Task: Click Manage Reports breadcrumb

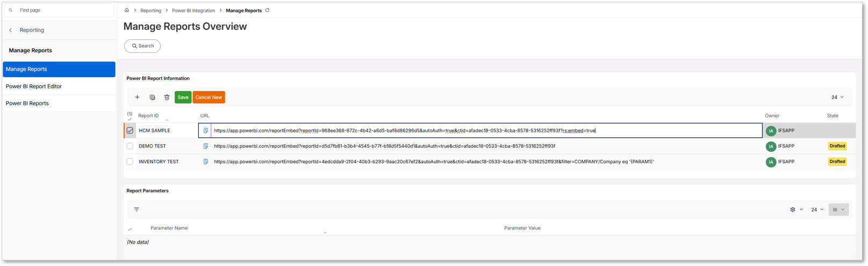Action: point(243,10)
